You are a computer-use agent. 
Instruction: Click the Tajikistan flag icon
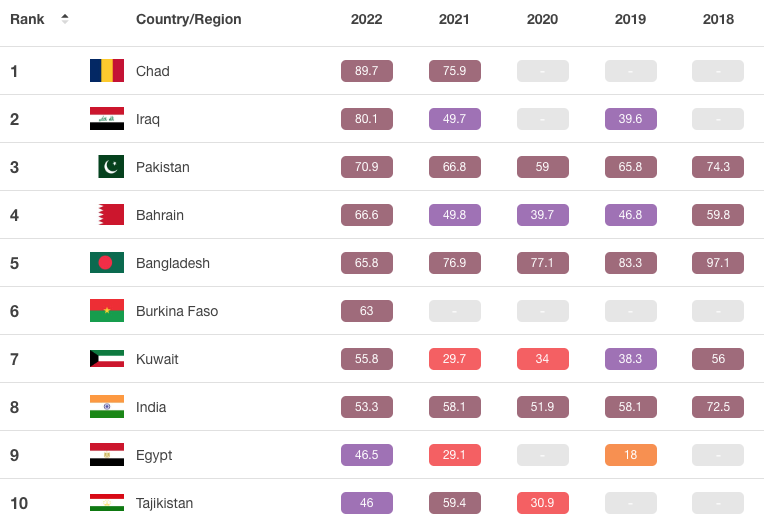pyautogui.click(x=107, y=502)
